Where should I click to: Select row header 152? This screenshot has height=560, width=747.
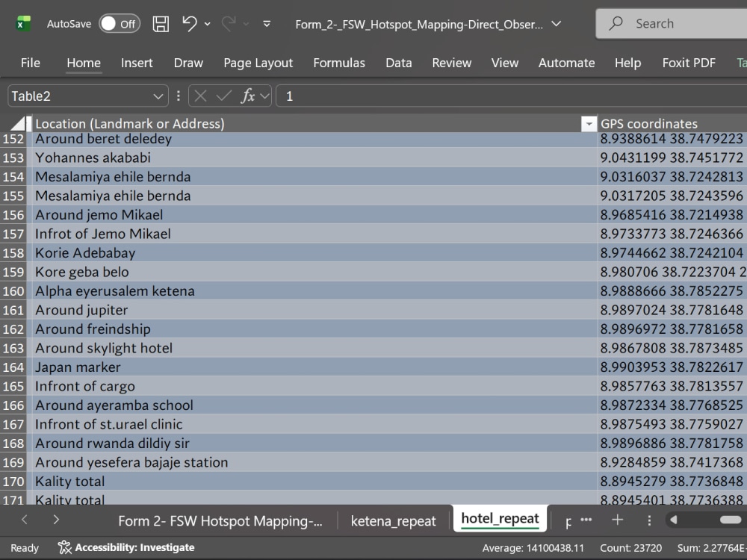click(x=13, y=139)
